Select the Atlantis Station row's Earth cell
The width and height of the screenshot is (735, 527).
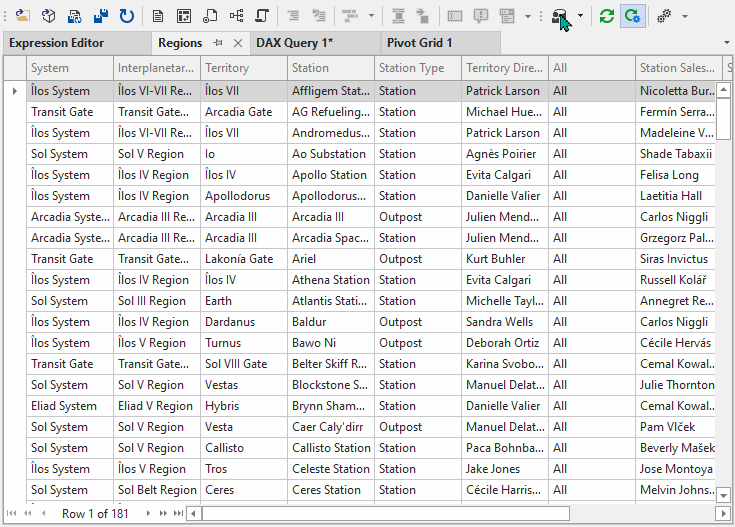(x=242, y=301)
